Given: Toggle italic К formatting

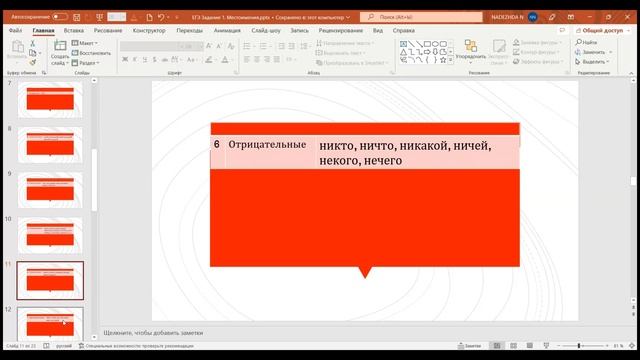Looking at the screenshot, I should point(135,60).
